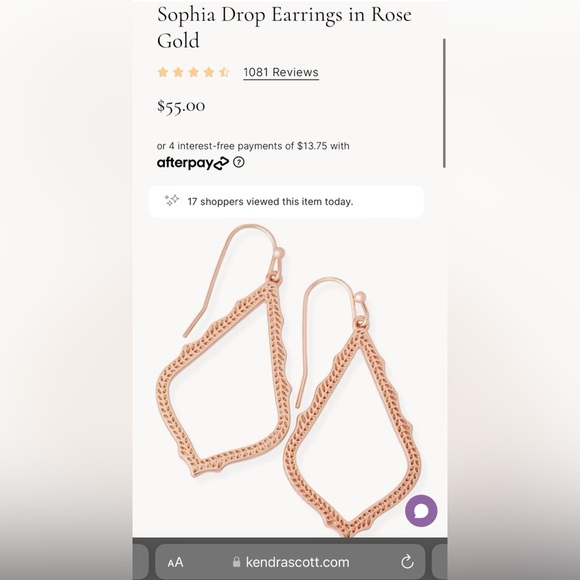Open the 1081 Reviews link

pyautogui.click(x=281, y=72)
